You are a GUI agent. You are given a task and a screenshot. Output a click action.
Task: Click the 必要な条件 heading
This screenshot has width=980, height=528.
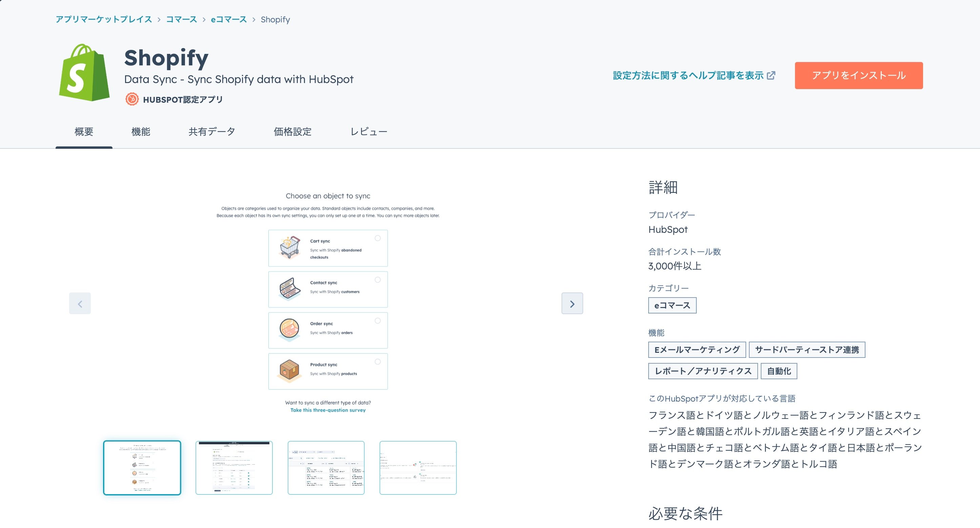click(685, 513)
